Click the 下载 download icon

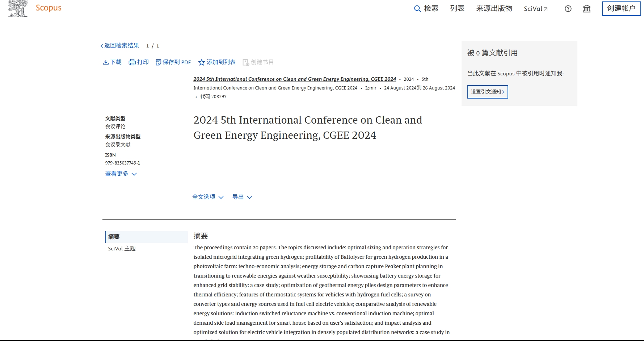point(106,62)
